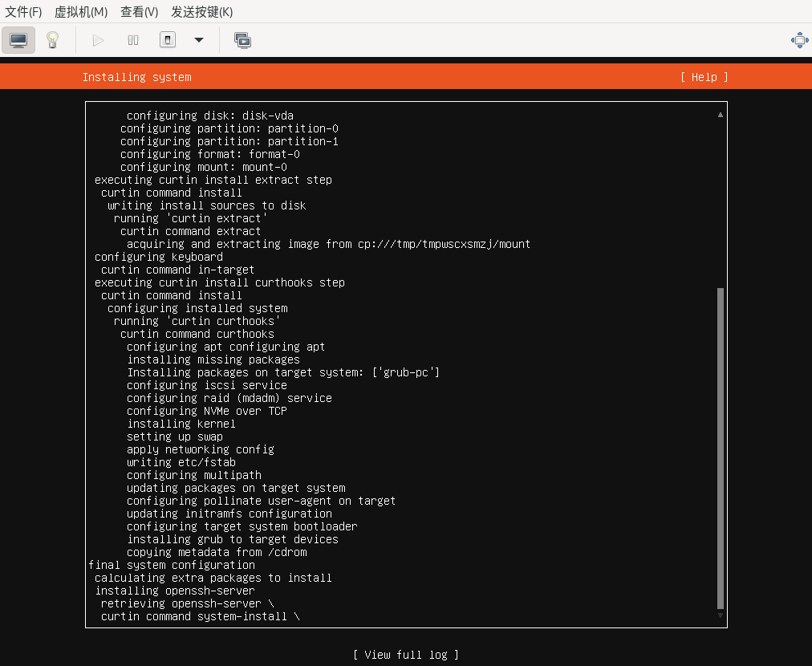Click 'configuring pollinate user-agent on target' line

(x=261, y=501)
